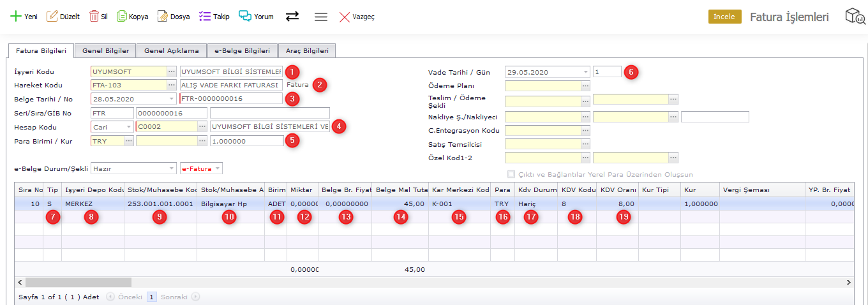Click the Kopya copy icon

click(x=122, y=17)
